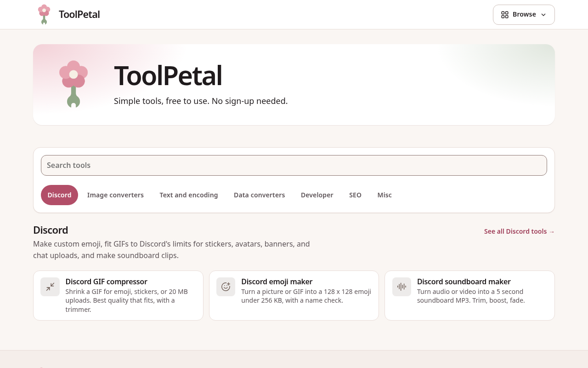This screenshot has width=588, height=368.
Task: Click the waveform icon for soundboard maker
Action: point(401,287)
